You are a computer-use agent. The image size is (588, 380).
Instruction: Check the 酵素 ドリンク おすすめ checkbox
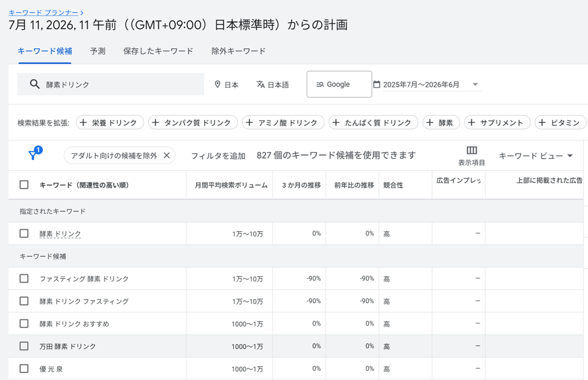pyautogui.click(x=24, y=323)
